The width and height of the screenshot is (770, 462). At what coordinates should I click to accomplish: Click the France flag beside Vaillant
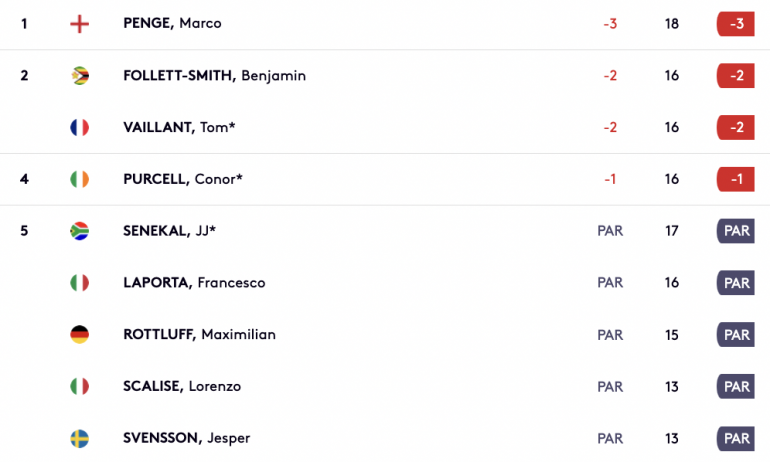pyautogui.click(x=79, y=128)
